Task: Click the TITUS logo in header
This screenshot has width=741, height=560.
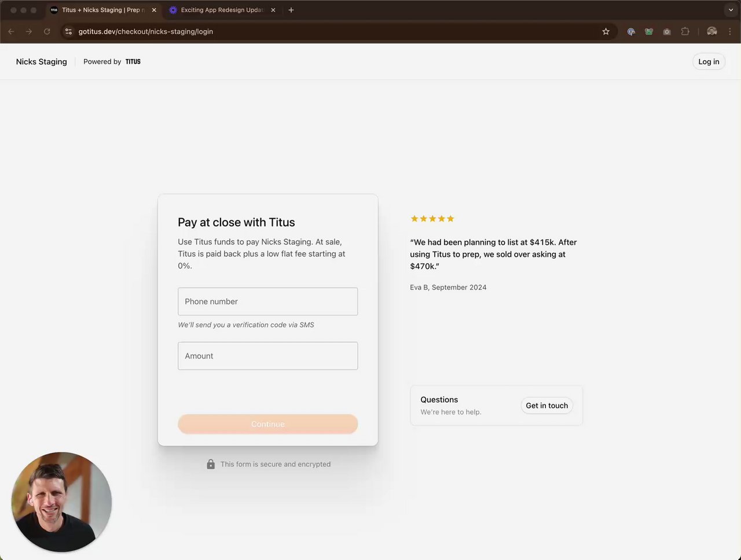Action: [133, 61]
